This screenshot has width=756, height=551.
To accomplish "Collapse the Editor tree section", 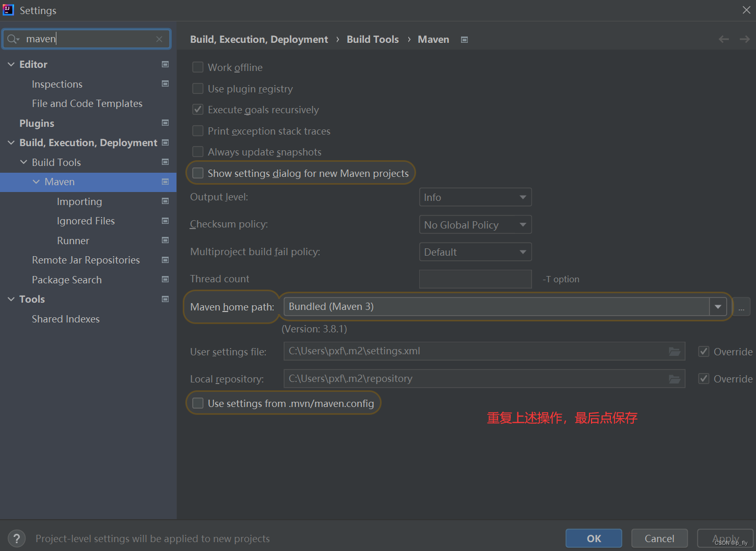I will 11,64.
